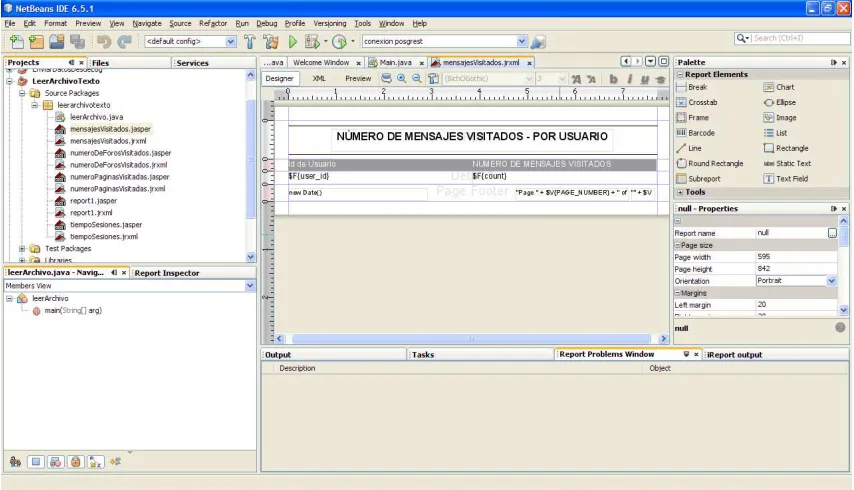Click the Build Main Project hammer icon
854x490 pixels.
[249, 41]
